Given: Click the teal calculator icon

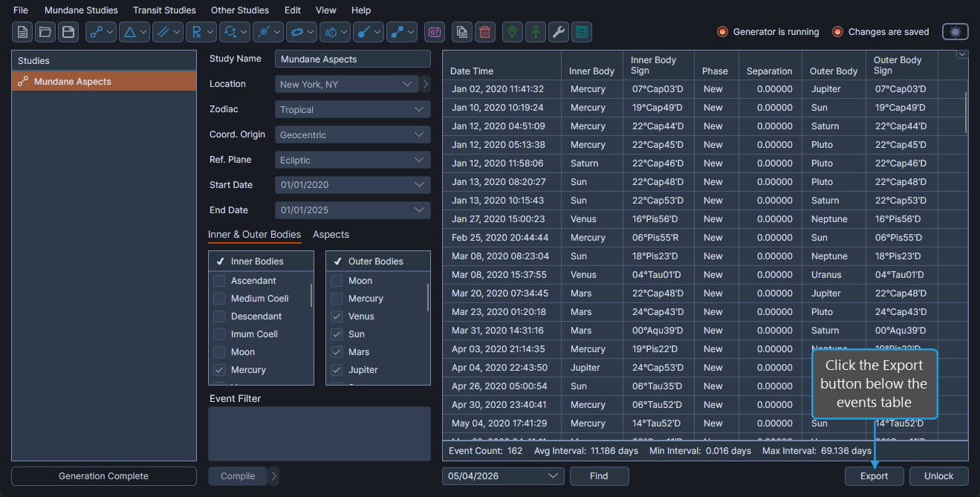Looking at the screenshot, I should click(x=582, y=32).
